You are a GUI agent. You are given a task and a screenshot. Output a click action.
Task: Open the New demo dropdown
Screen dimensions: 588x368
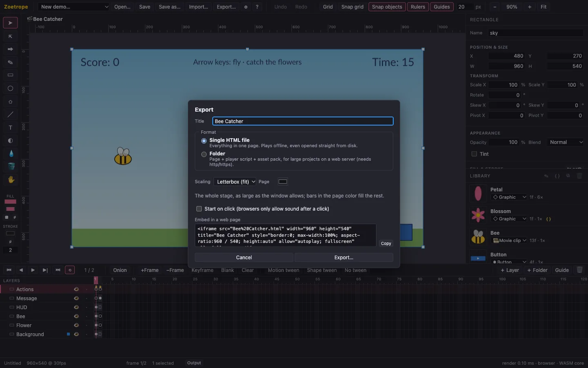point(73,7)
